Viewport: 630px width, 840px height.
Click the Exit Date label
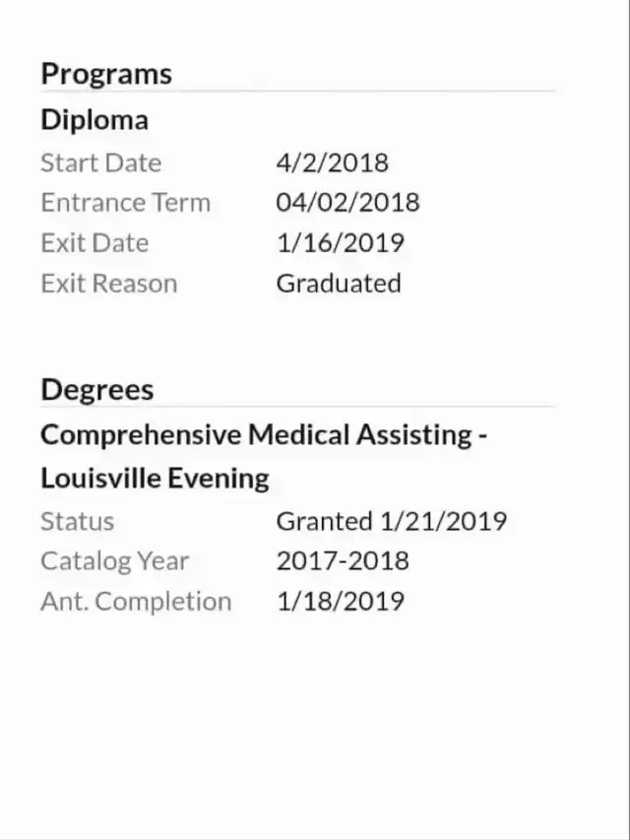[x=94, y=243]
